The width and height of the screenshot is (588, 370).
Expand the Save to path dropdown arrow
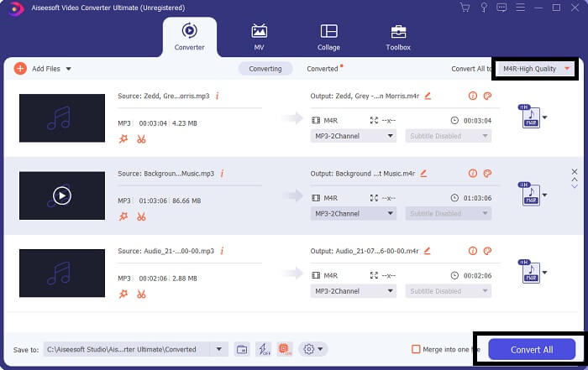coord(219,349)
